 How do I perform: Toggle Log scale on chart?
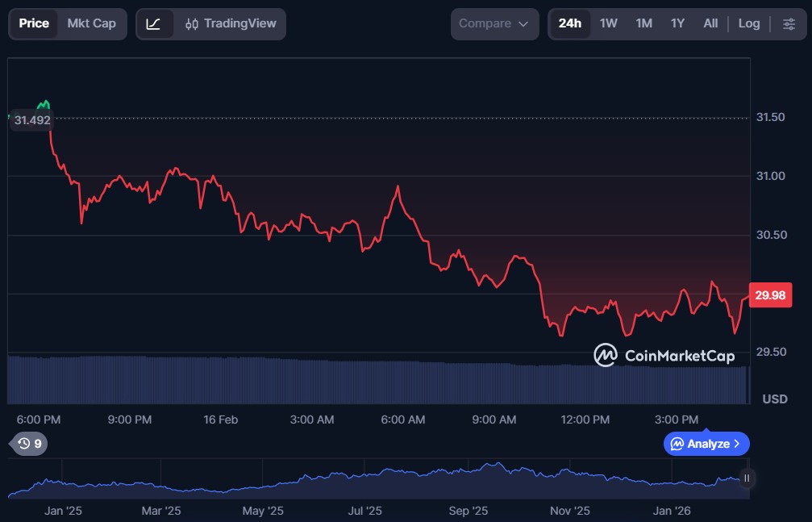click(748, 24)
